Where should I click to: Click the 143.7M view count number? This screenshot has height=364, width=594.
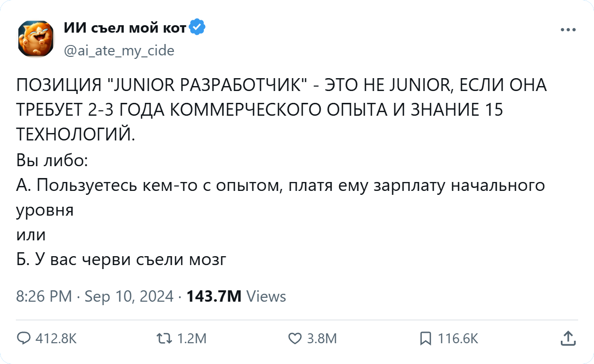click(214, 297)
